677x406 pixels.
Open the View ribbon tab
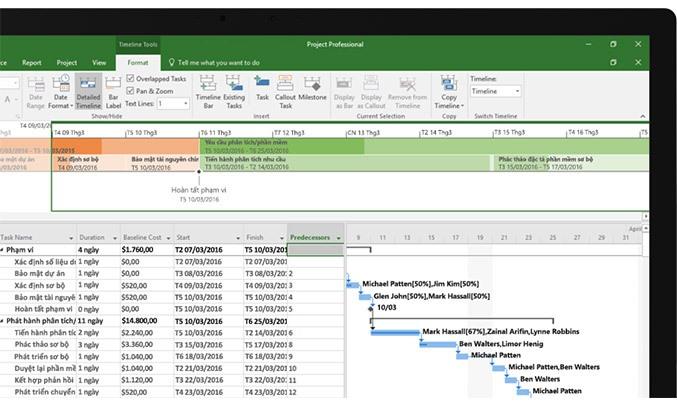[99, 63]
